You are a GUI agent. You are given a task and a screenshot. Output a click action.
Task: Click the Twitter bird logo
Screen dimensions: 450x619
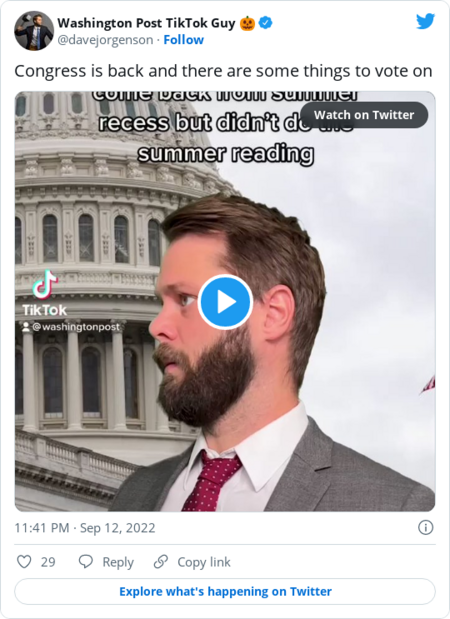[425, 21]
